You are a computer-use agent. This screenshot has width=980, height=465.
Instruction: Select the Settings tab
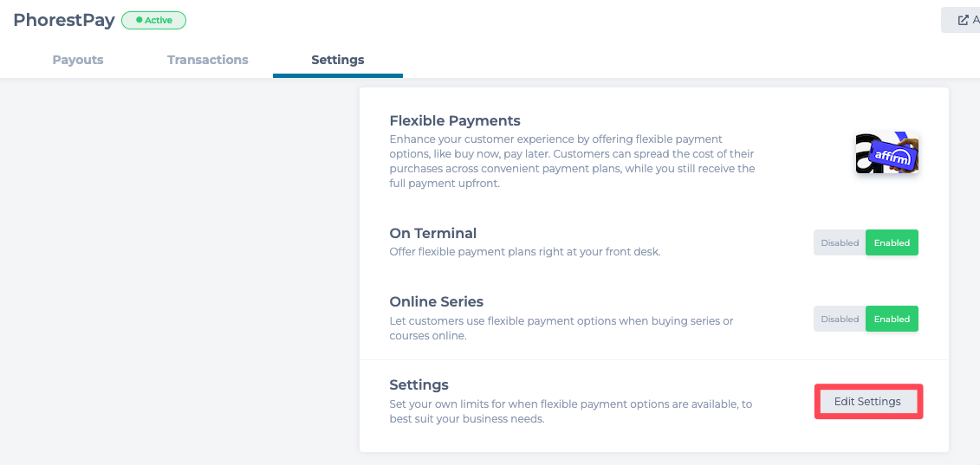click(338, 60)
